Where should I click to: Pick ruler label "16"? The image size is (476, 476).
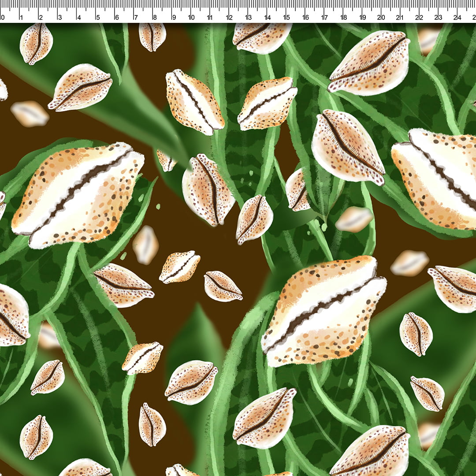(305, 17)
